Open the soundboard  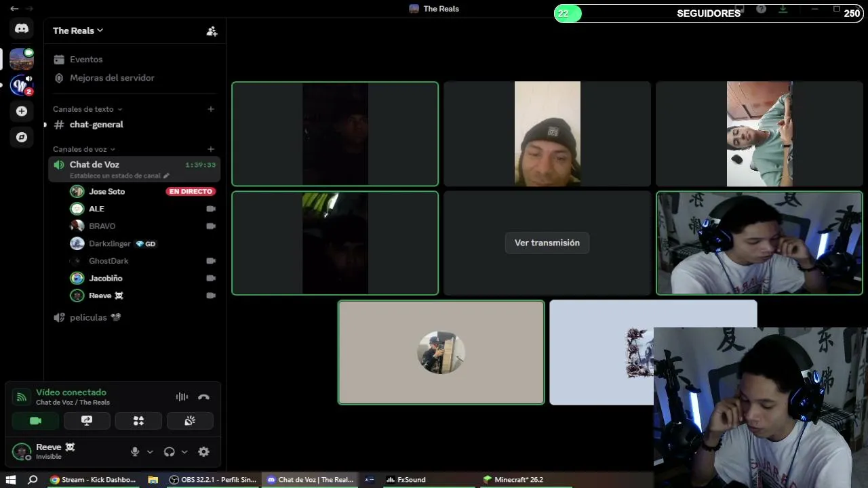190,421
